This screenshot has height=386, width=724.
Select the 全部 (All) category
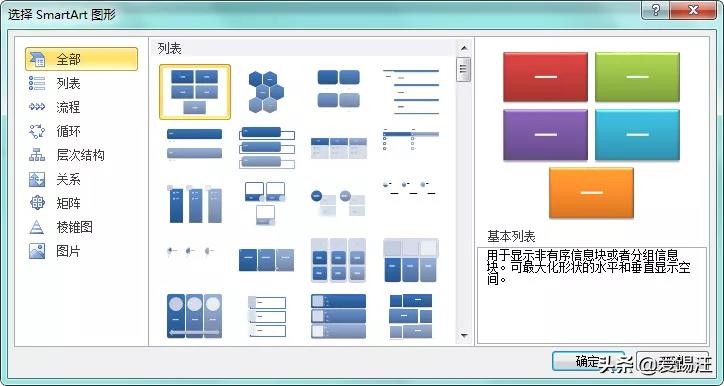tap(81, 59)
